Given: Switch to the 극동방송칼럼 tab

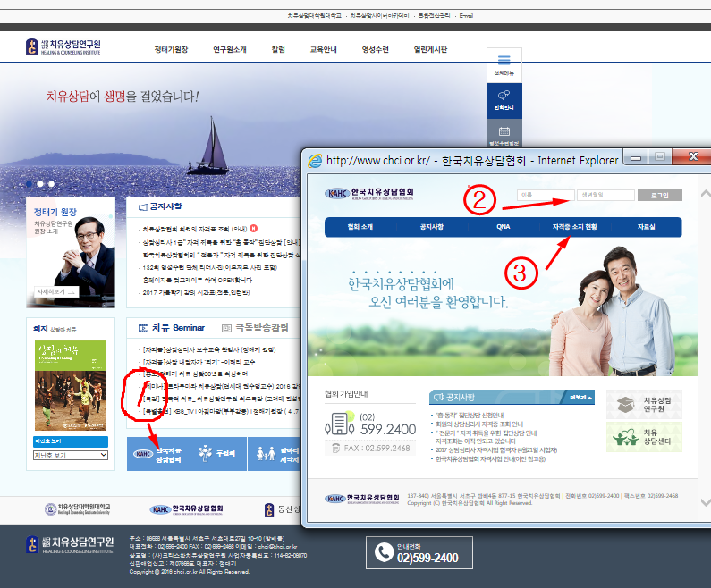Looking at the screenshot, I should click(262, 328).
